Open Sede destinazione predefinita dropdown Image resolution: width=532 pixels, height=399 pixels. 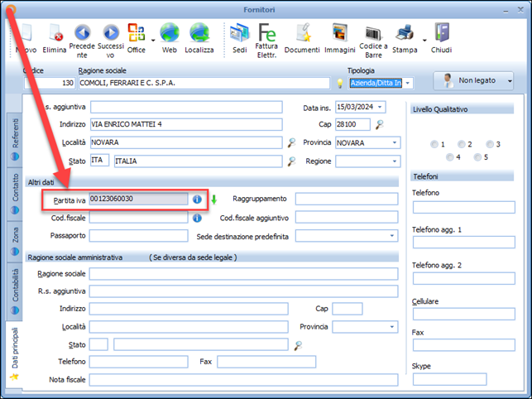coord(392,236)
